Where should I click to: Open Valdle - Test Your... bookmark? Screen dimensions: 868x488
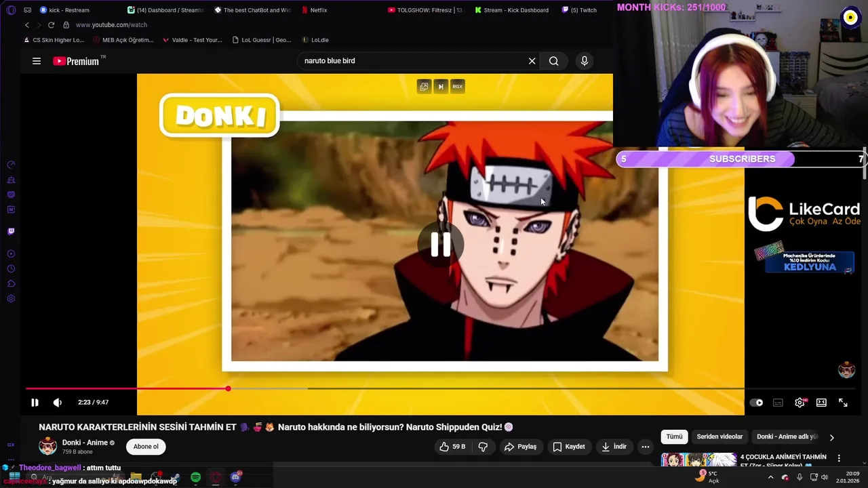click(193, 40)
